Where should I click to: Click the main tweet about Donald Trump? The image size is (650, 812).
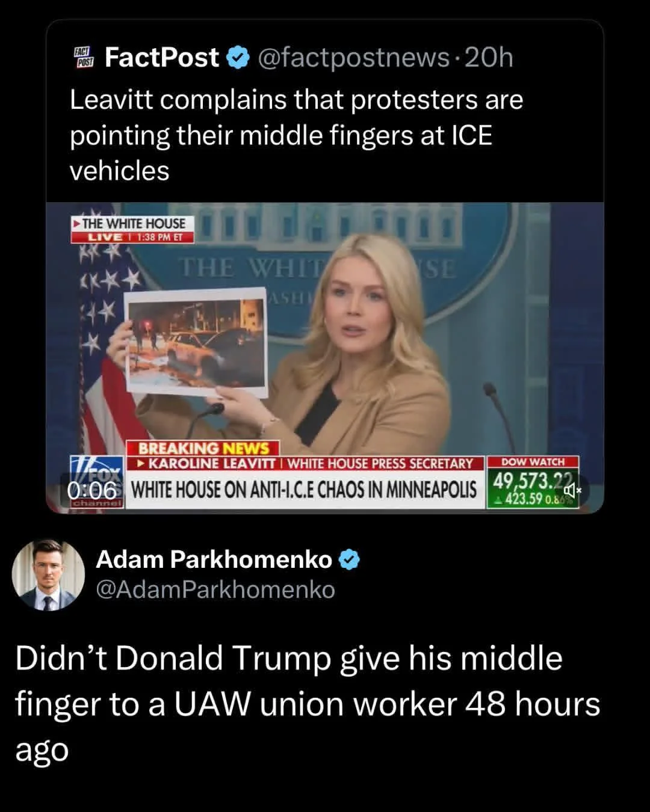[308, 704]
